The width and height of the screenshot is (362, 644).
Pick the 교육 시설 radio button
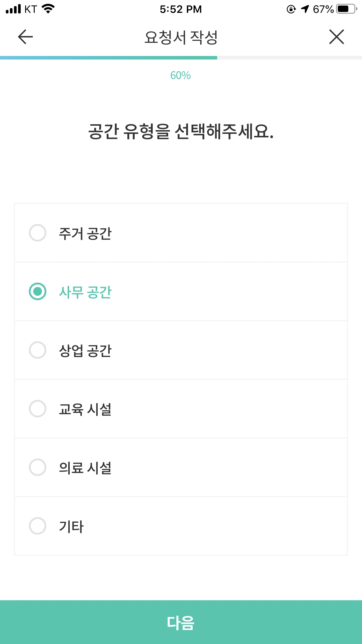click(x=38, y=409)
